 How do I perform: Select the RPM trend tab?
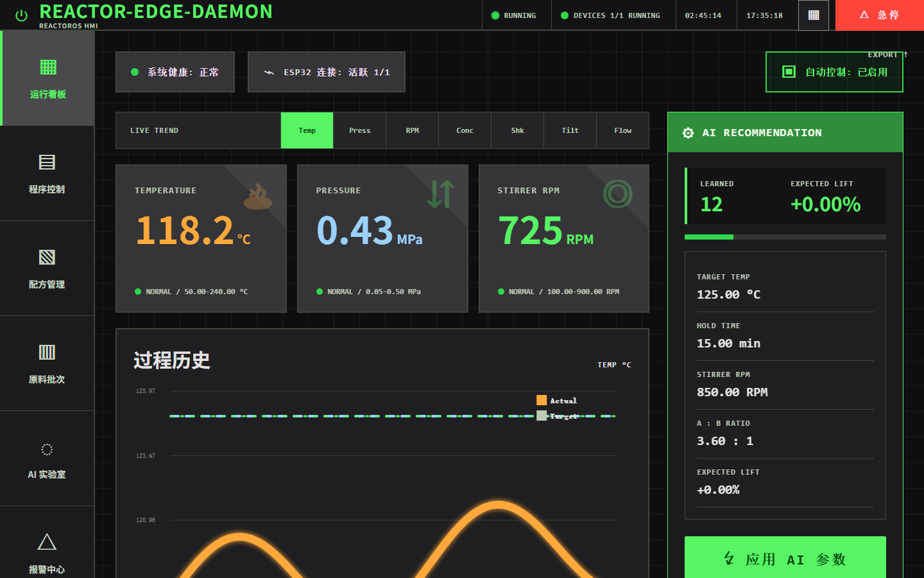tap(413, 130)
